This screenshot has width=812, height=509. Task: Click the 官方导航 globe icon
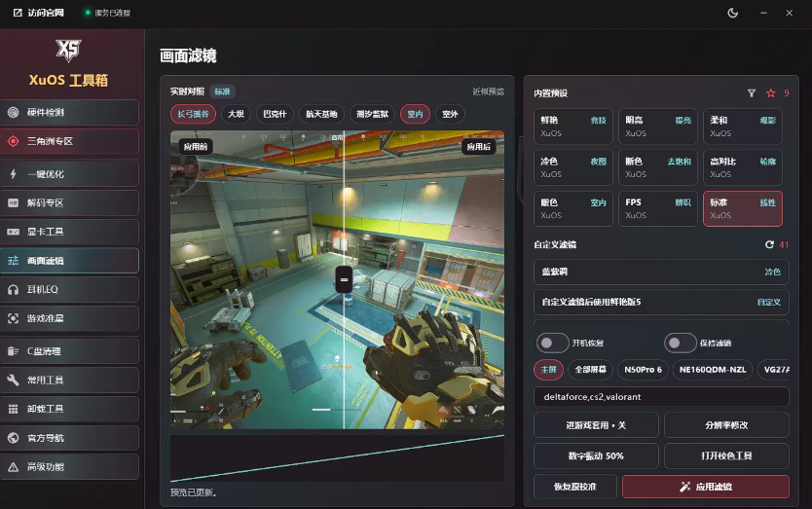tap(14, 438)
